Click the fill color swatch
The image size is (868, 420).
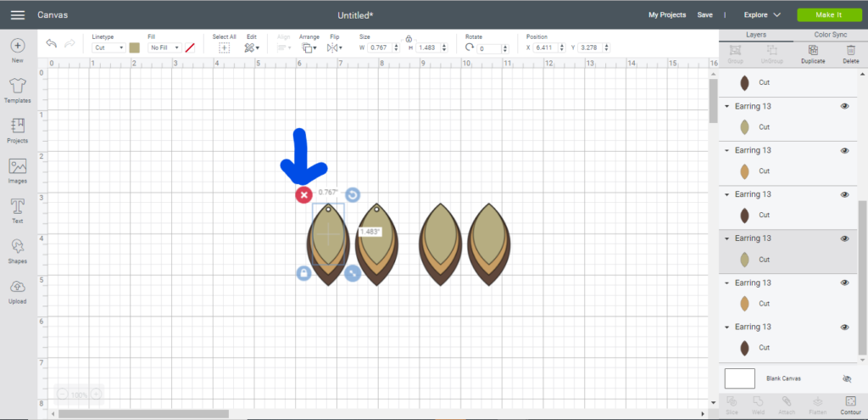tap(190, 48)
